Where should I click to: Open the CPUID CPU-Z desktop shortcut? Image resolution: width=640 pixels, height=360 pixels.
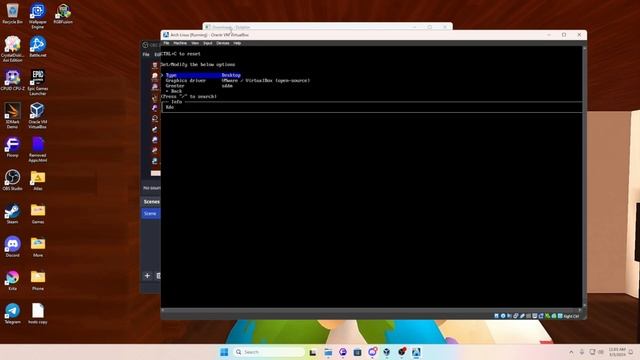12,80
